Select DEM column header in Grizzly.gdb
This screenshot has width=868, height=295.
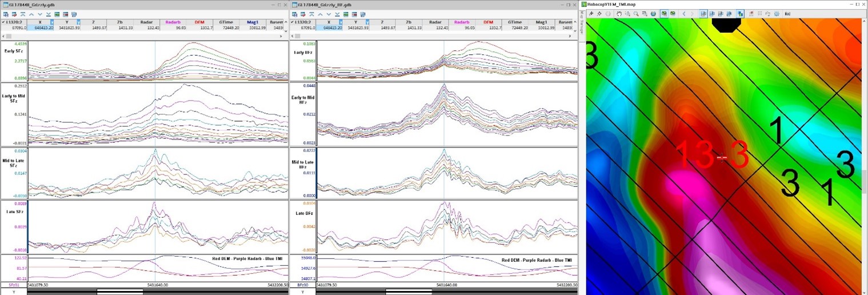point(199,22)
